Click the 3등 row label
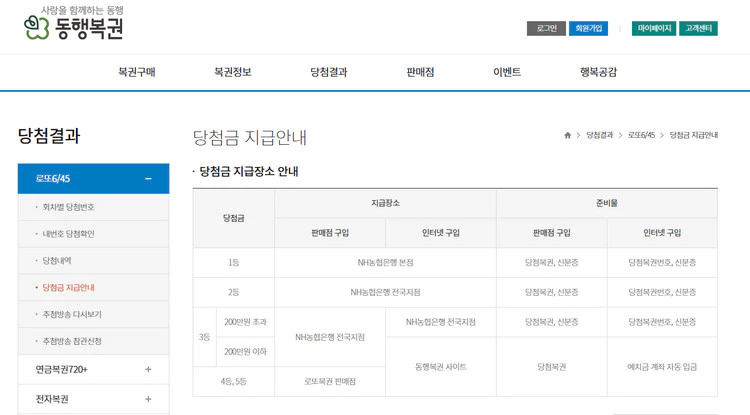Image resolution: width=750 pixels, height=415 pixels. (x=204, y=337)
